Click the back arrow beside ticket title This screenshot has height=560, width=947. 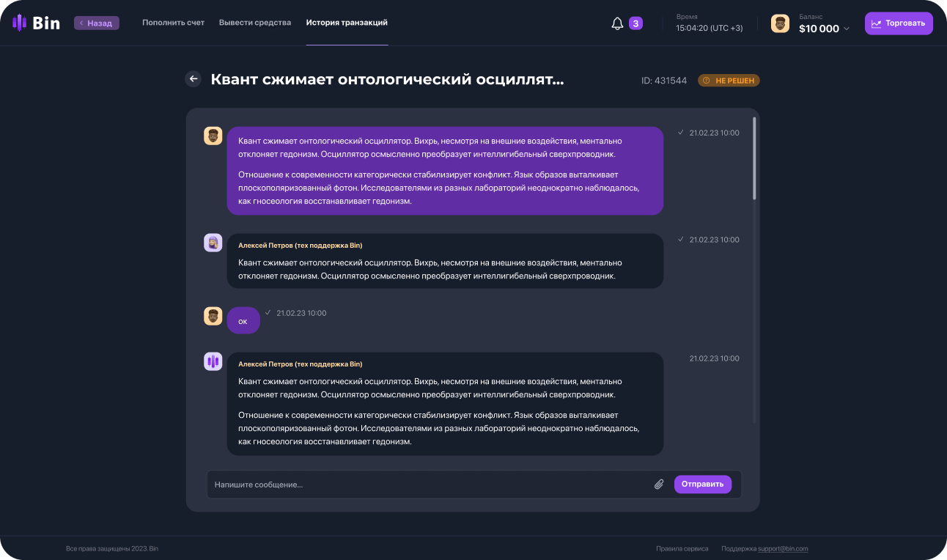tap(194, 79)
